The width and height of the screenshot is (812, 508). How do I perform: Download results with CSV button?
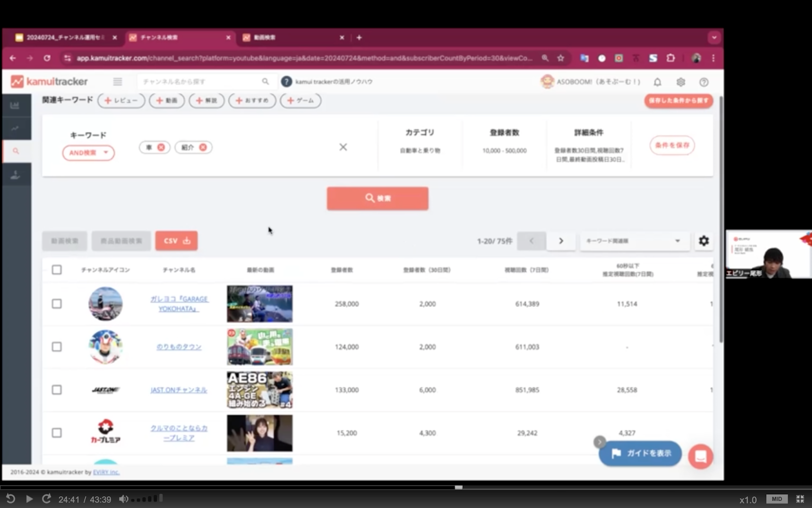pos(176,241)
